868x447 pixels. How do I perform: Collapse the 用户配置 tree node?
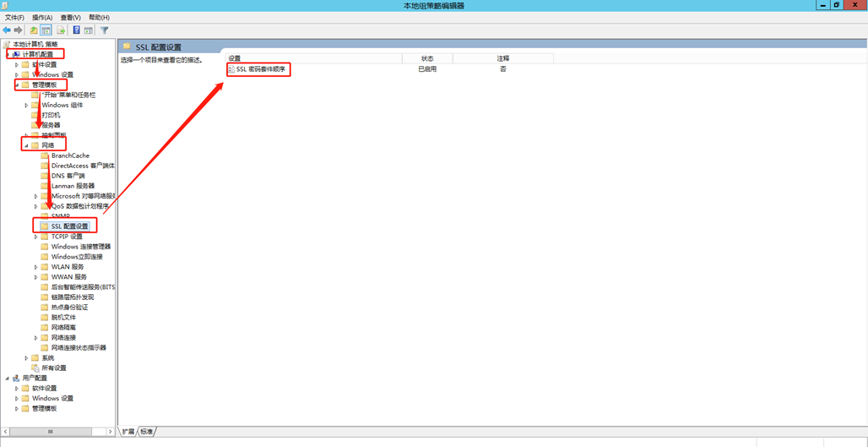7,379
